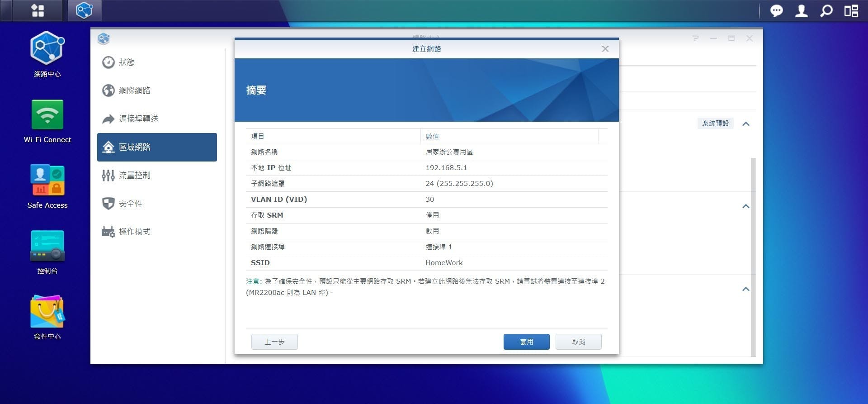Image resolution: width=868 pixels, height=404 pixels.
Task: Click the 摘要 heading in the banner
Action: tap(256, 90)
